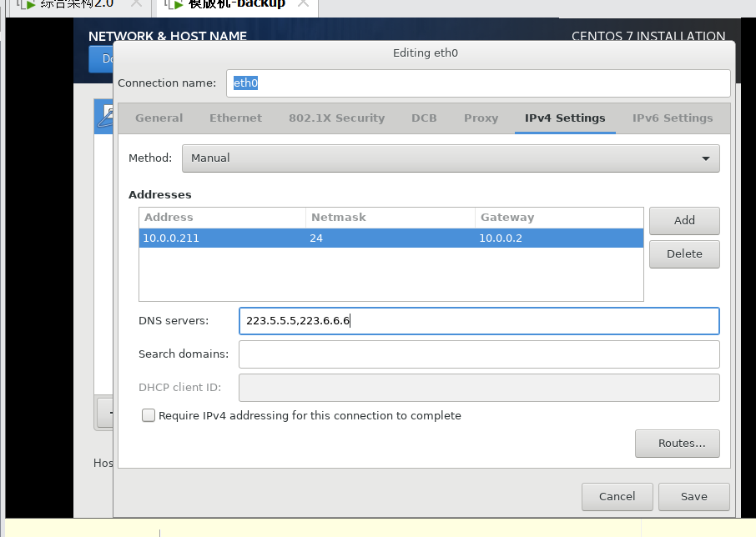Close the 综合架构2.0 VM tab

pyautogui.click(x=137, y=4)
